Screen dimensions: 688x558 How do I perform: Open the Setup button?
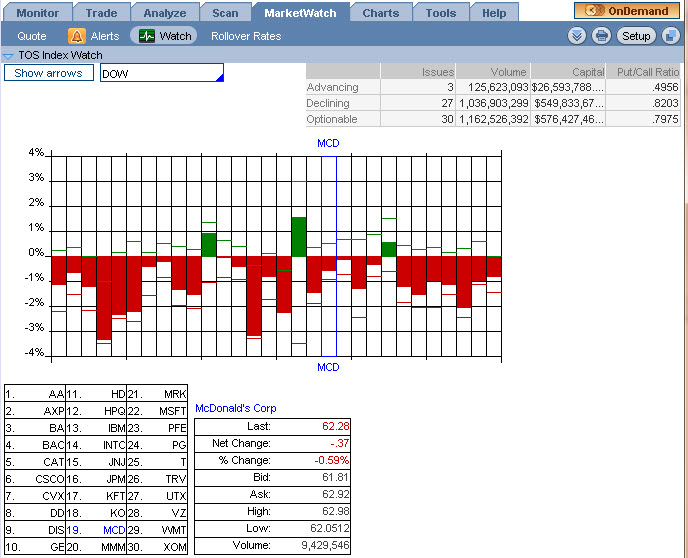636,36
